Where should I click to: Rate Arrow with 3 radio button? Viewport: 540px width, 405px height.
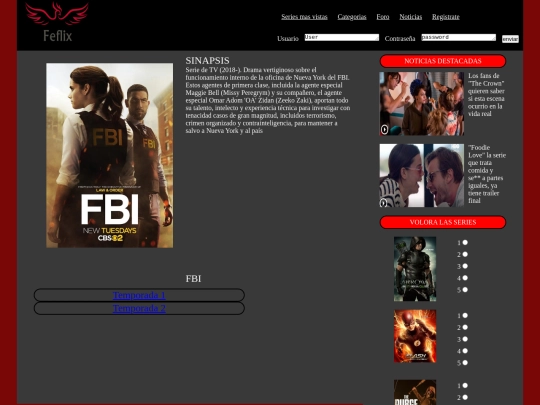click(465, 266)
